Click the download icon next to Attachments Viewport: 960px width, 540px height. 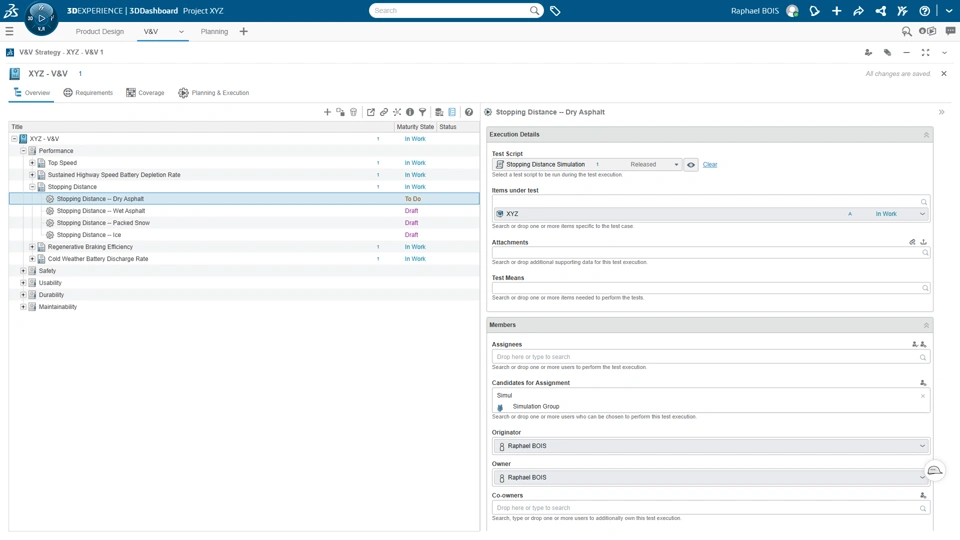coord(923,242)
